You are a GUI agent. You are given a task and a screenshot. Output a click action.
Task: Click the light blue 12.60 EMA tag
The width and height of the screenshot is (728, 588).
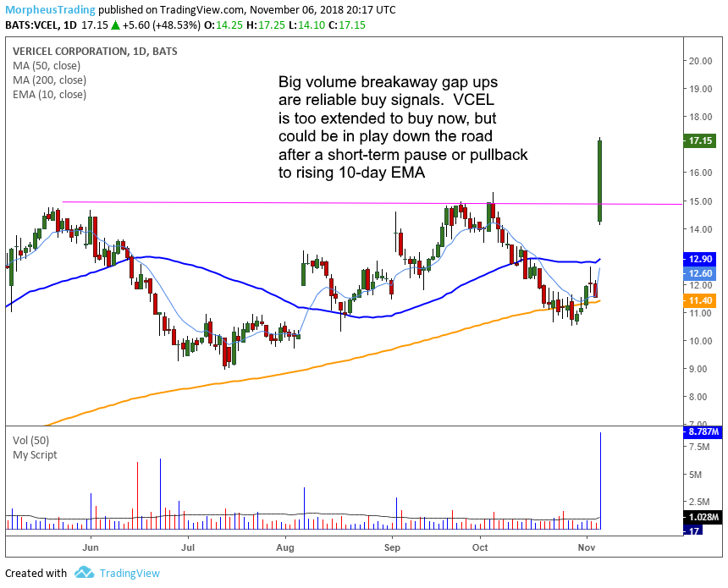pos(700,273)
